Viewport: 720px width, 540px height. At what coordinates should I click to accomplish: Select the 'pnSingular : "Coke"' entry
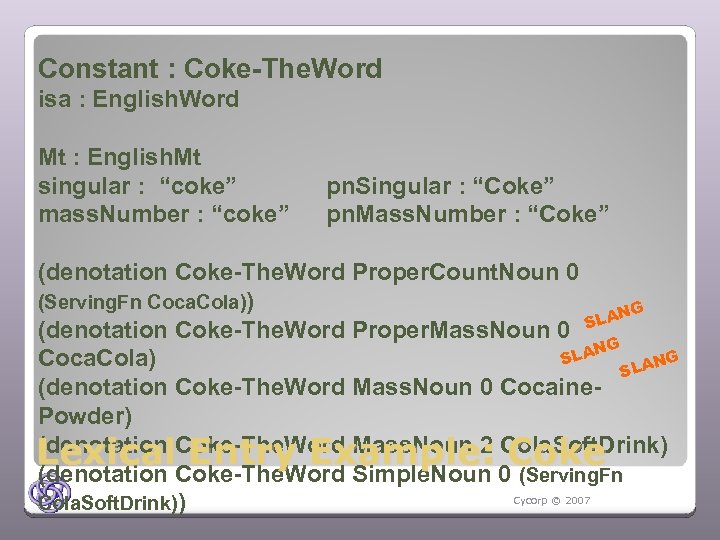pyautogui.click(x=440, y=186)
